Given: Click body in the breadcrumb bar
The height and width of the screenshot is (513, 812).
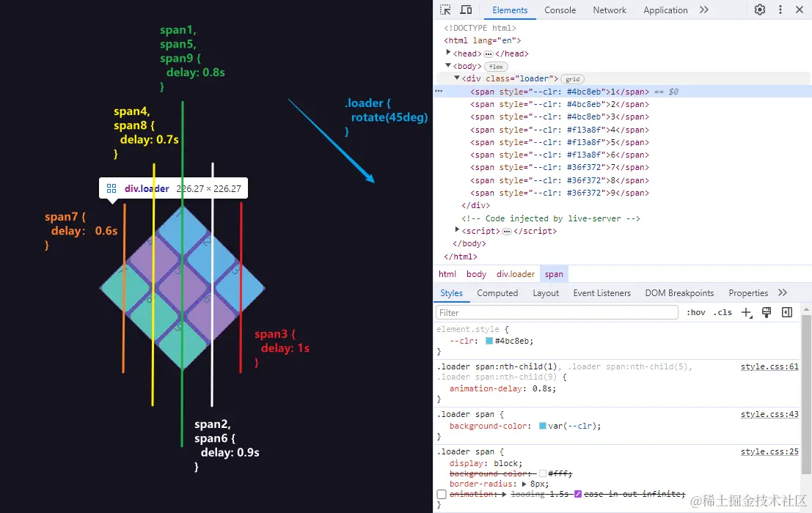Looking at the screenshot, I should (x=476, y=274).
